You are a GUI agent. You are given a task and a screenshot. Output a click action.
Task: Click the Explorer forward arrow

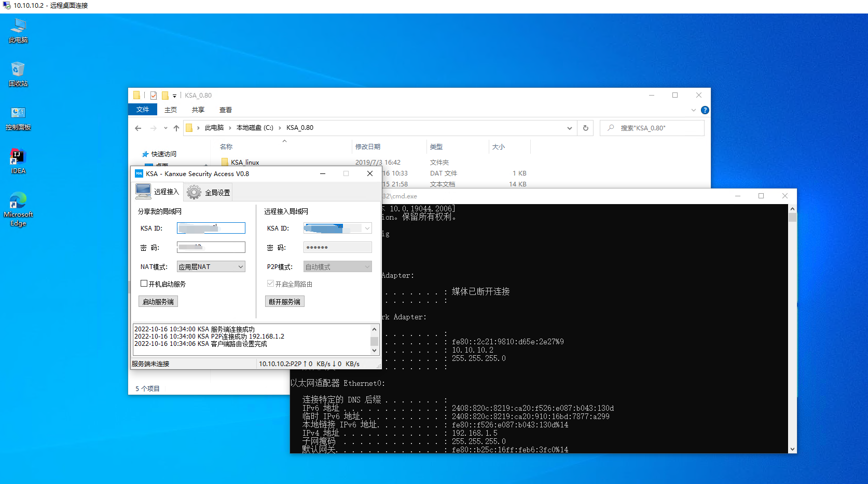[153, 128]
